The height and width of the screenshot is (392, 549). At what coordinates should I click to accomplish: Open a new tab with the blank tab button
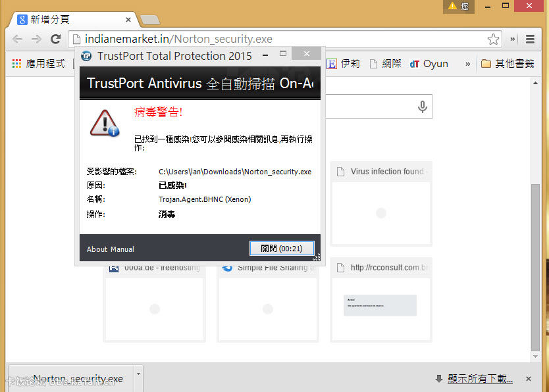(150, 20)
